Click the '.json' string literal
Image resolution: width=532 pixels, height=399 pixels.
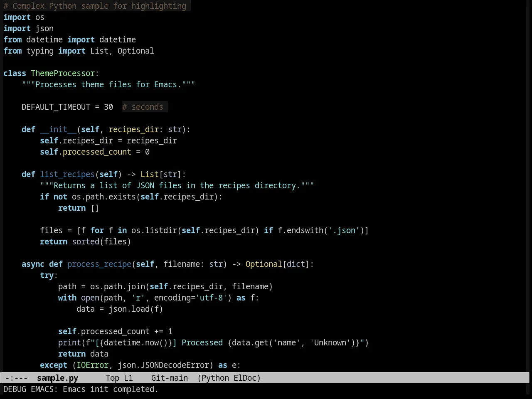(x=344, y=230)
